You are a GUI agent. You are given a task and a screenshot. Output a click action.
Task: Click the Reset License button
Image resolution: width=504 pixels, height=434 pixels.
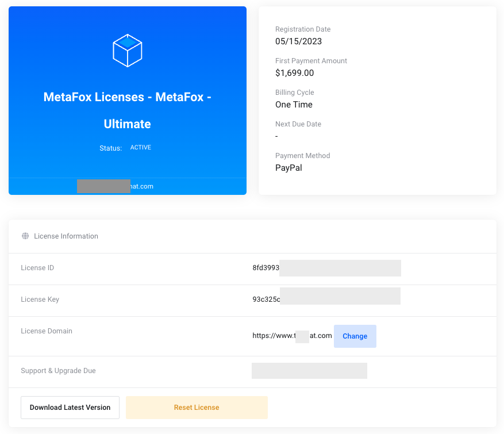click(197, 408)
